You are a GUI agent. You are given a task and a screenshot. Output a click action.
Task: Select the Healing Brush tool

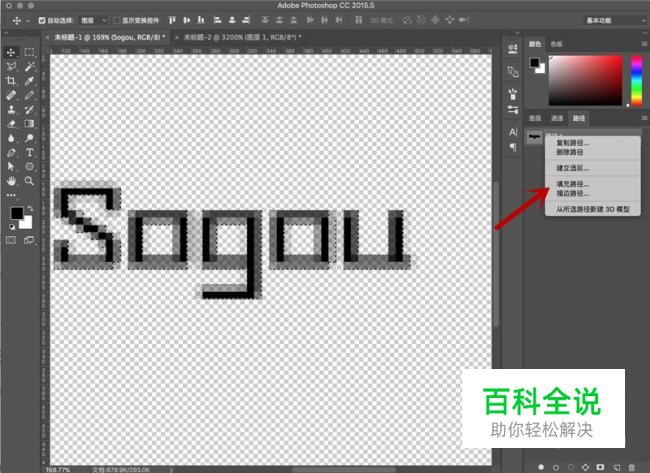point(11,95)
